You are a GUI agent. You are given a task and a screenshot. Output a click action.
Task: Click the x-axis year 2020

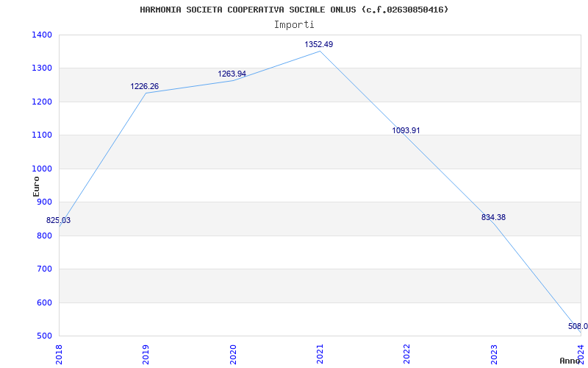233,355
